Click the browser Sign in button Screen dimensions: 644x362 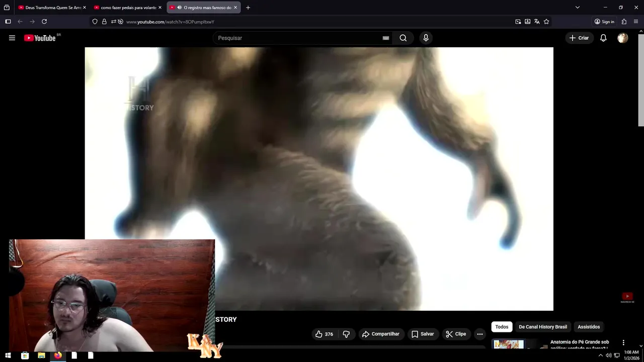coord(604,22)
